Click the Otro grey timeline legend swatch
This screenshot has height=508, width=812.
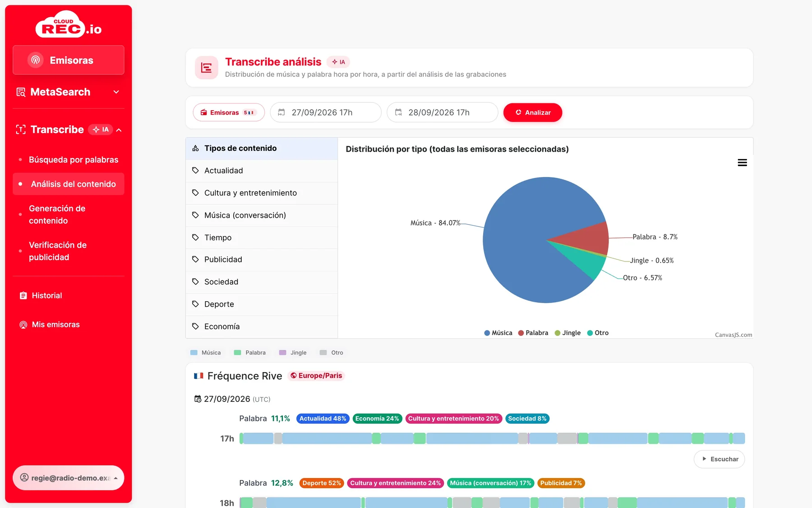323,353
